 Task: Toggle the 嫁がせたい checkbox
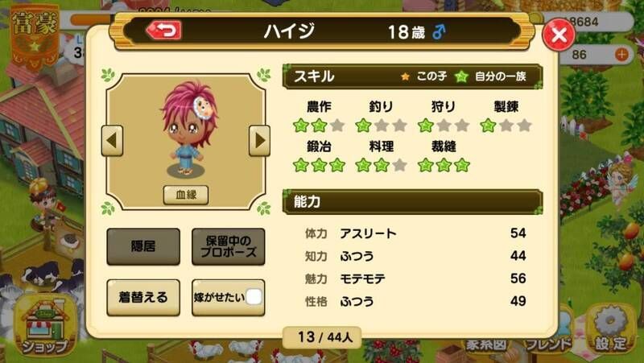click(254, 297)
